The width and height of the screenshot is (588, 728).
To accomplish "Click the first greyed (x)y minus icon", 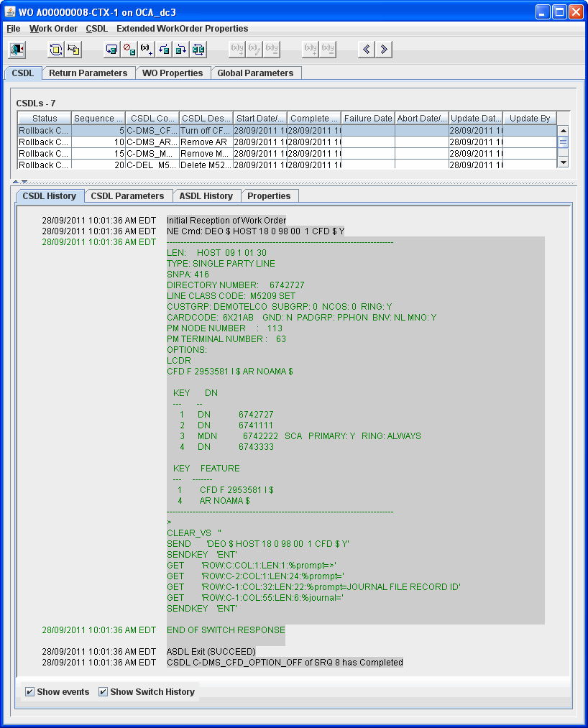I will (x=272, y=49).
